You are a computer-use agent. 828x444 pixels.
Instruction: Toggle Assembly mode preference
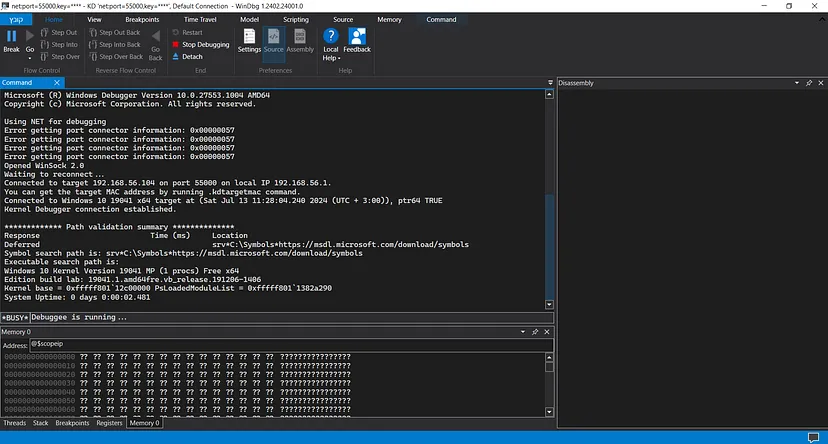[x=300, y=41]
